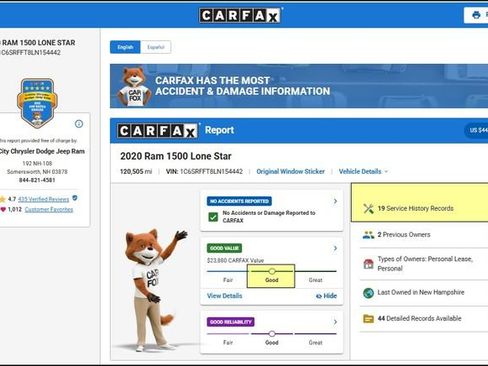Open View Details under CARFAX Value
The height and width of the screenshot is (366, 488).
224,296
